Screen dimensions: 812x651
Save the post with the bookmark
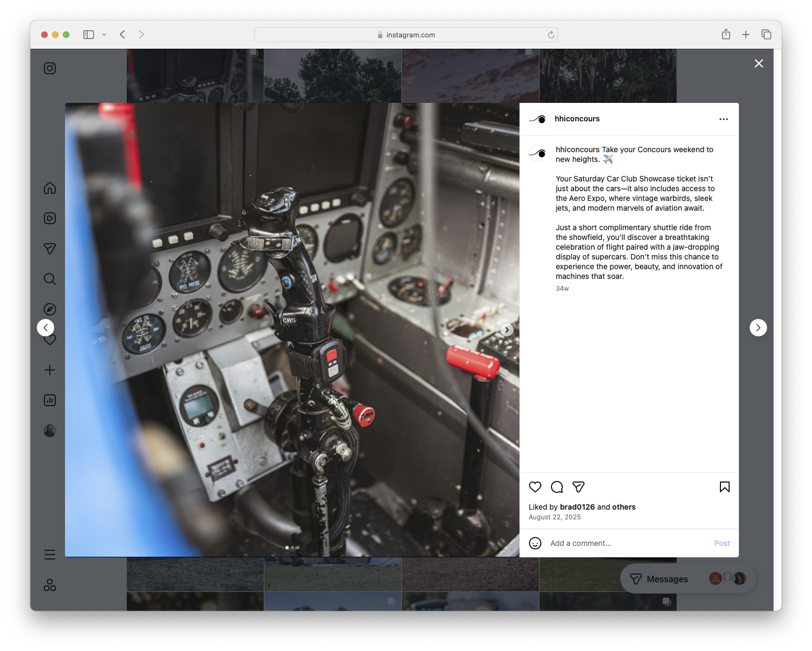tap(724, 487)
